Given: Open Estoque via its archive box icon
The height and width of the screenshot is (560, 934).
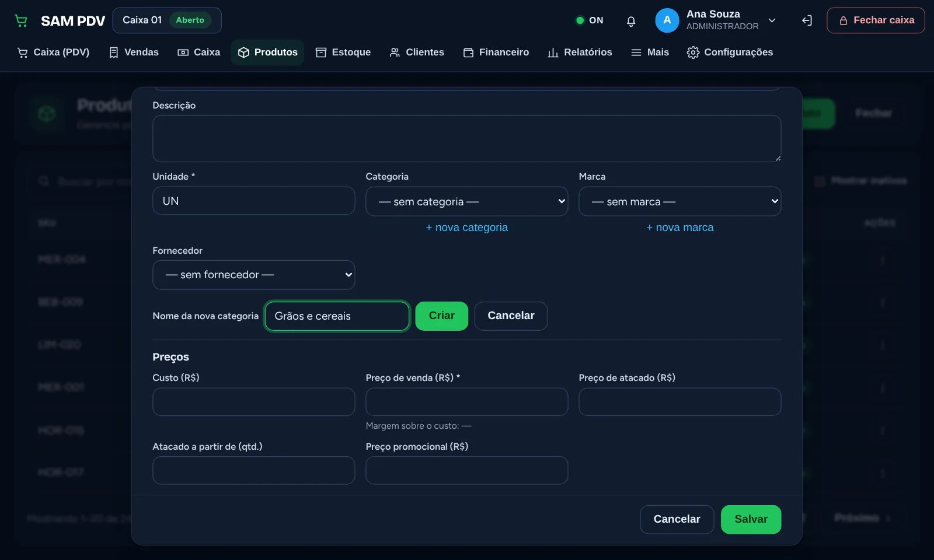Looking at the screenshot, I should point(321,52).
